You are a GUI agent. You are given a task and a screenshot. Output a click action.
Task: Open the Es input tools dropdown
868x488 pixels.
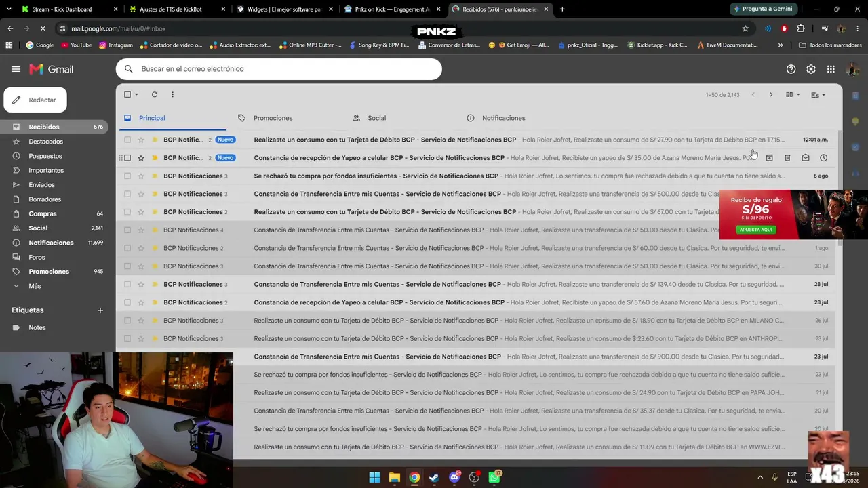coord(818,95)
